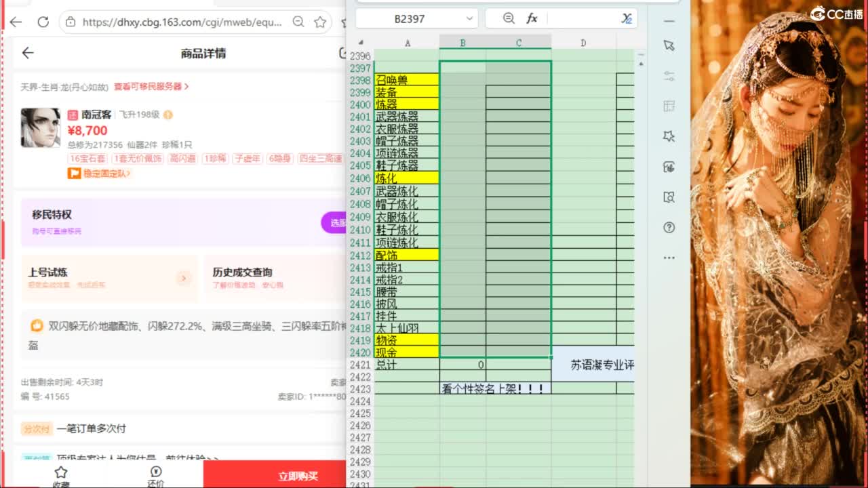Select the 衣服炼器 cell
The image size is (868, 488).
point(407,129)
